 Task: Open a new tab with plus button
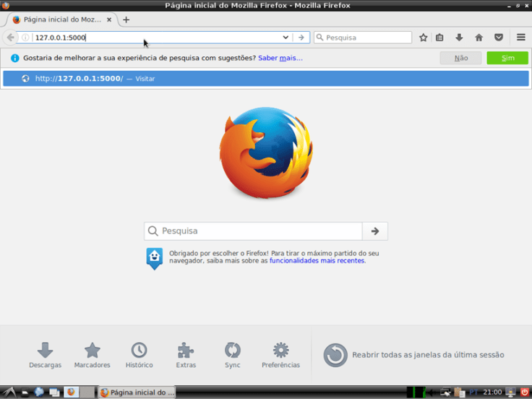126,20
